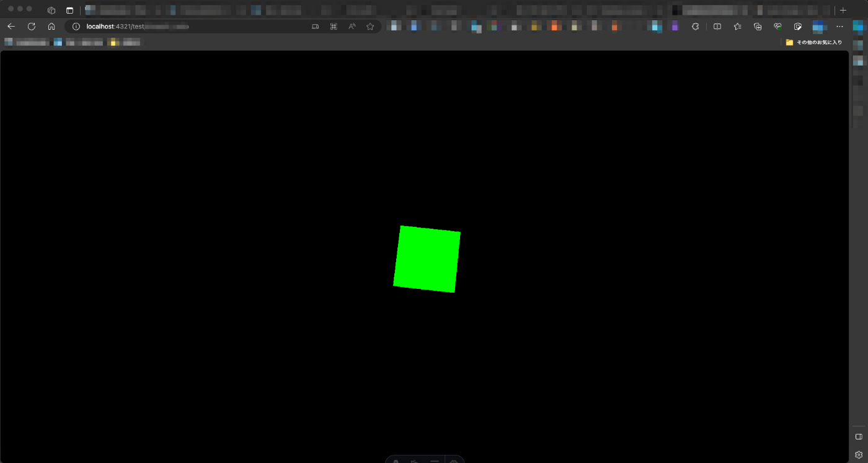Click the macOS close window button
Screen dimensions: 868x463
[11, 9]
